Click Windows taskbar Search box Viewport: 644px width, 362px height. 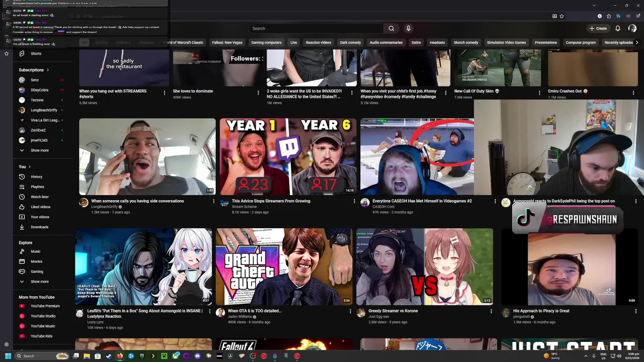tap(43, 356)
